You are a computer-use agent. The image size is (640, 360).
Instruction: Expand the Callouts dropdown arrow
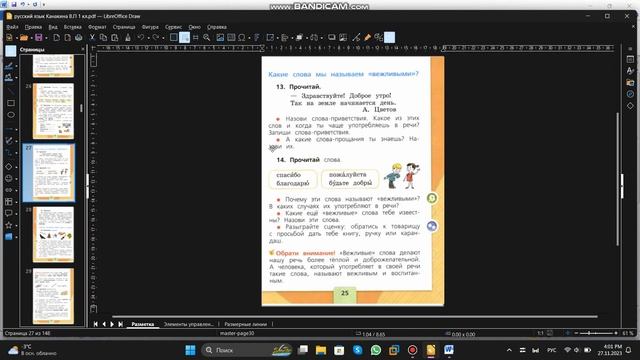16,213
